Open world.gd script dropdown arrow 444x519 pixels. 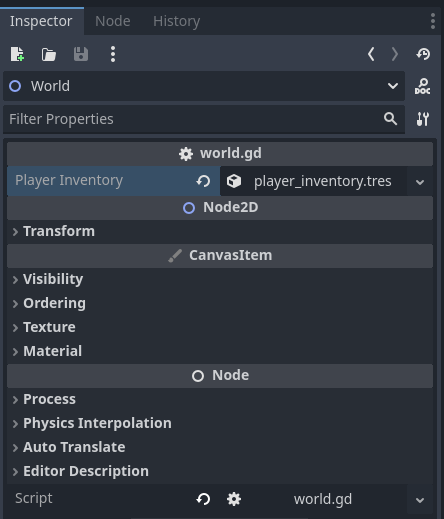[420, 500]
